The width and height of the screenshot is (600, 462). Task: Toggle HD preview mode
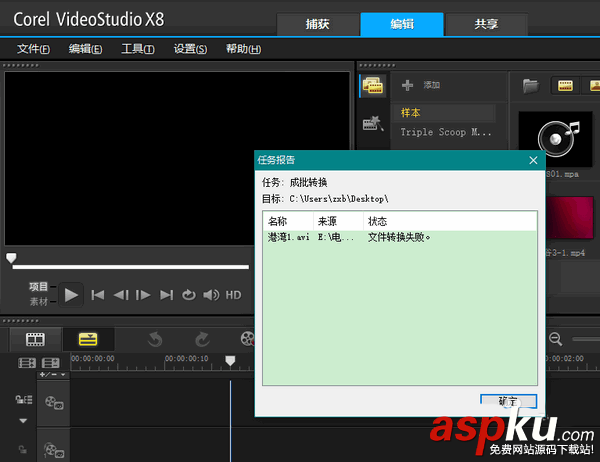click(x=233, y=295)
